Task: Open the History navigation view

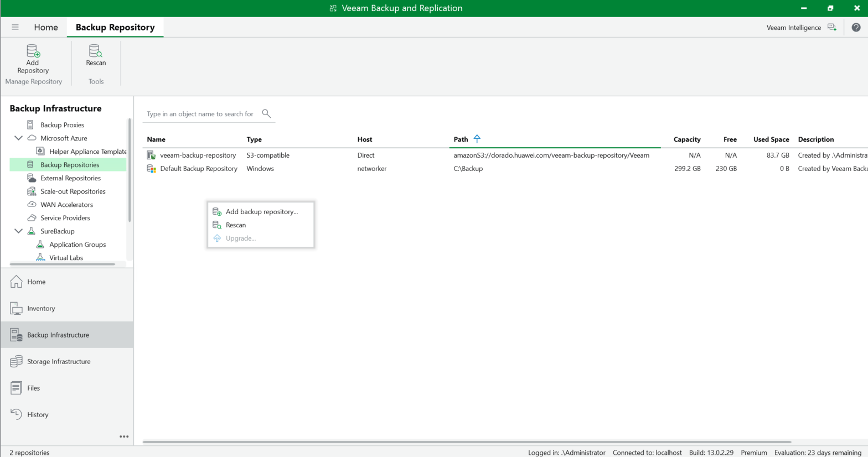Action: click(x=67, y=414)
